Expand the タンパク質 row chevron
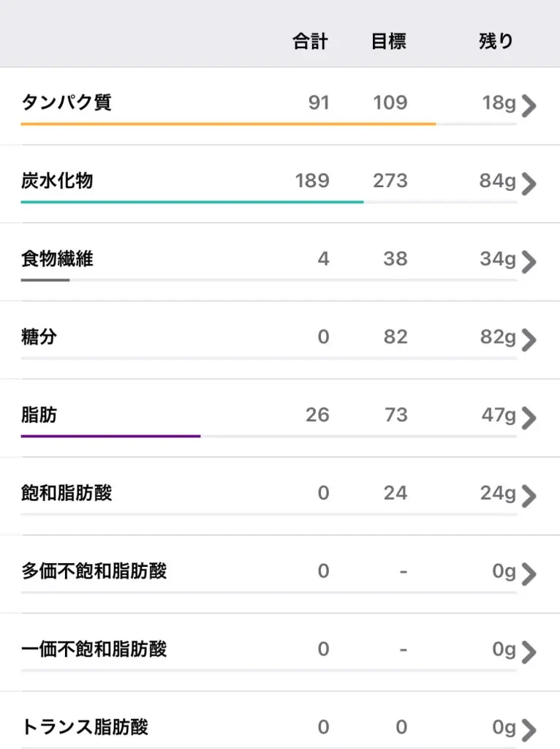560x749 pixels. pos(529,105)
